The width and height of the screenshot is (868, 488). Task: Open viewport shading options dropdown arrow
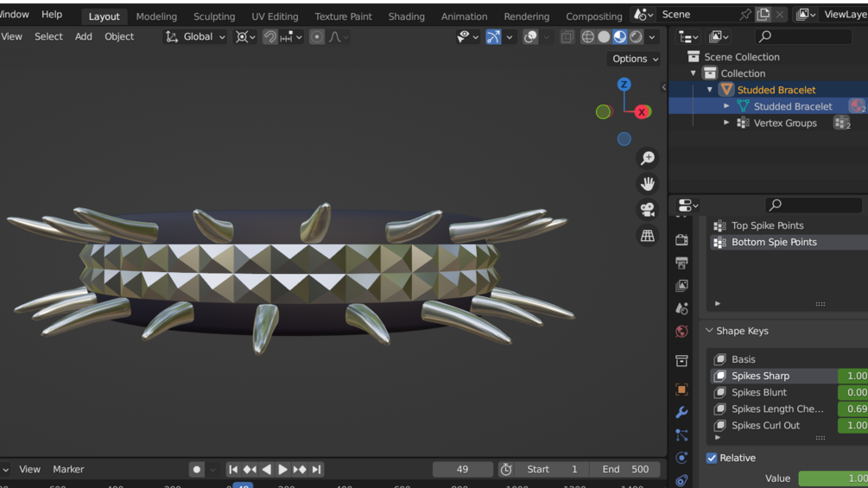(x=652, y=36)
